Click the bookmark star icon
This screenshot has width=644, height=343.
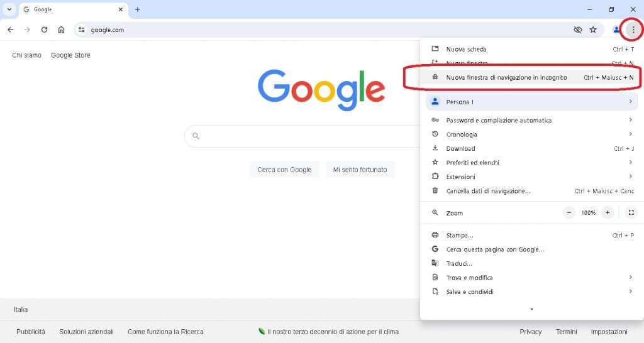pyautogui.click(x=592, y=30)
